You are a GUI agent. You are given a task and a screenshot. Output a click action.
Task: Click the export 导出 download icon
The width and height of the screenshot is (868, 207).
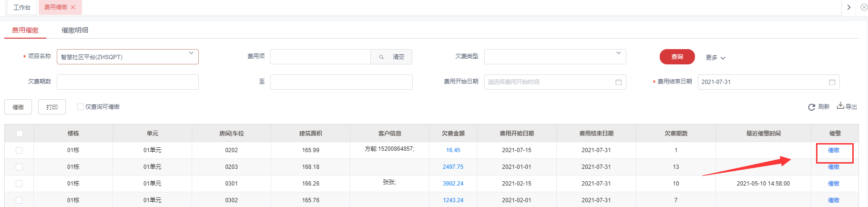(840, 105)
